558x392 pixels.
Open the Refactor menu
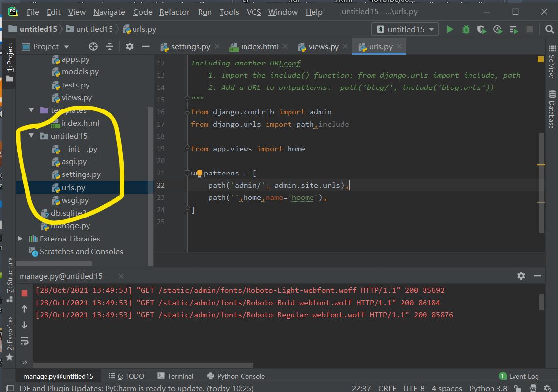pyautogui.click(x=174, y=12)
